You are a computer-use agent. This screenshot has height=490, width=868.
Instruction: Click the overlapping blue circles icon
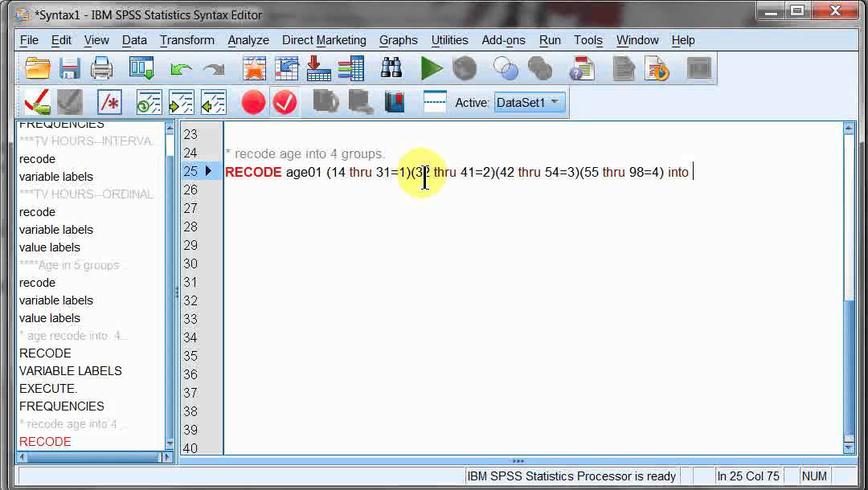pyautogui.click(x=506, y=68)
